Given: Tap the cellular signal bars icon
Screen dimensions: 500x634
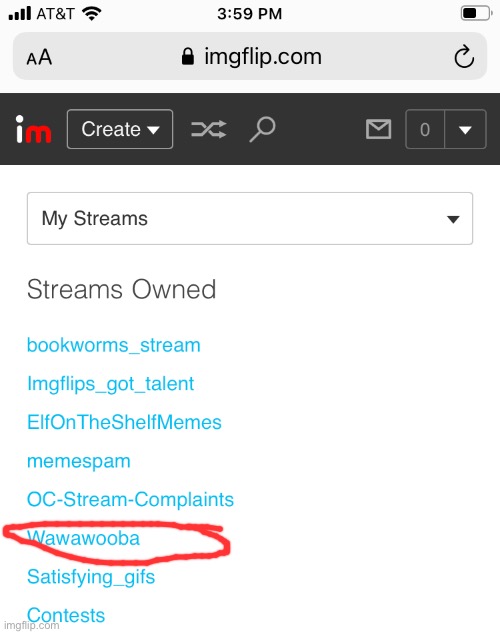Looking at the screenshot, I should (x=19, y=14).
